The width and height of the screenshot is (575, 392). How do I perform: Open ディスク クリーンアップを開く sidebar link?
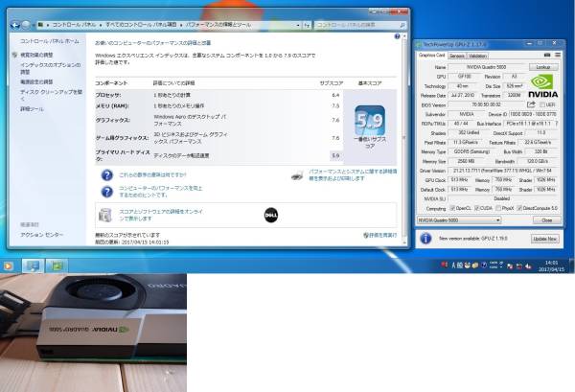coord(51,95)
